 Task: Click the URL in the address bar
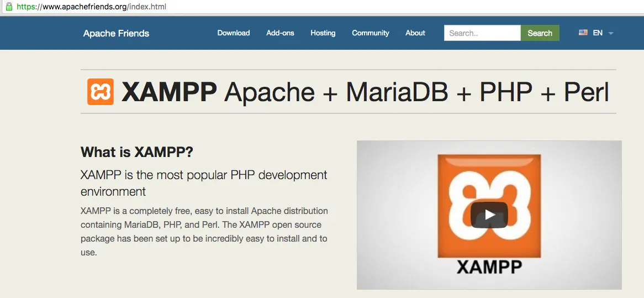tap(91, 7)
